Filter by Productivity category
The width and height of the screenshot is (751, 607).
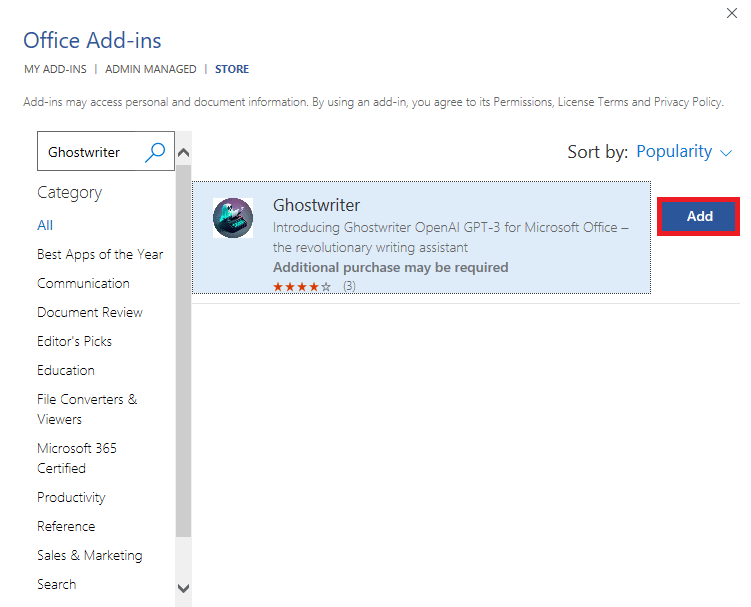point(71,497)
